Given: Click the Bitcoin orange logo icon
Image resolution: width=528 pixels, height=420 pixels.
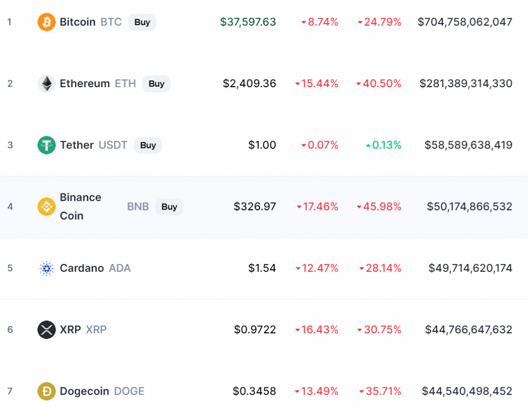Looking at the screenshot, I should click(46, 22).
